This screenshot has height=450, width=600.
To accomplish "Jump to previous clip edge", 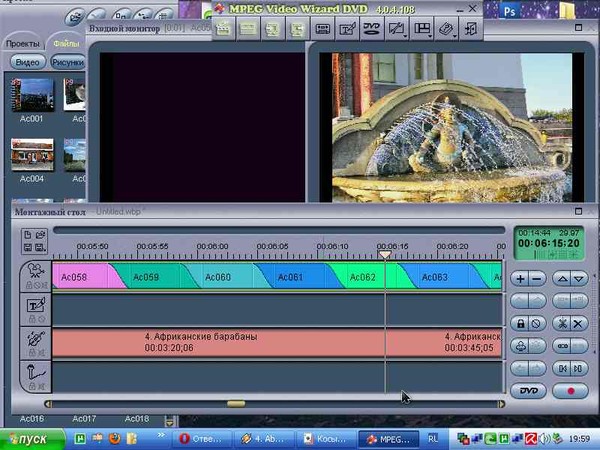I will tap(562, 368).
